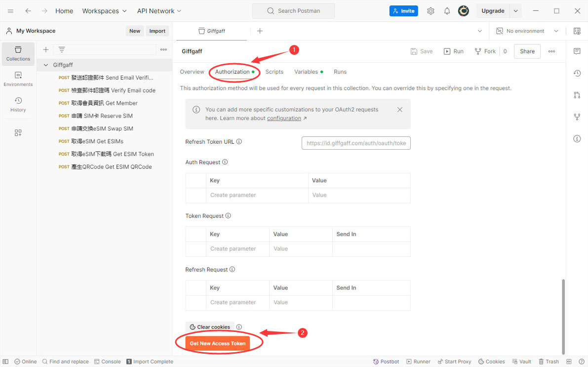This screenshot has width=588, height=367.
Task: Open the settings gear icon
Action: click(x=431, y=11)
